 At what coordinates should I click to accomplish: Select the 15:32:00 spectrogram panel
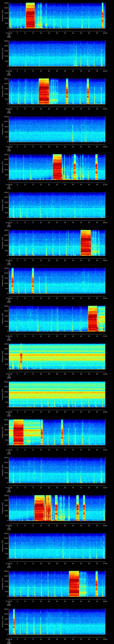pos(57,394)
